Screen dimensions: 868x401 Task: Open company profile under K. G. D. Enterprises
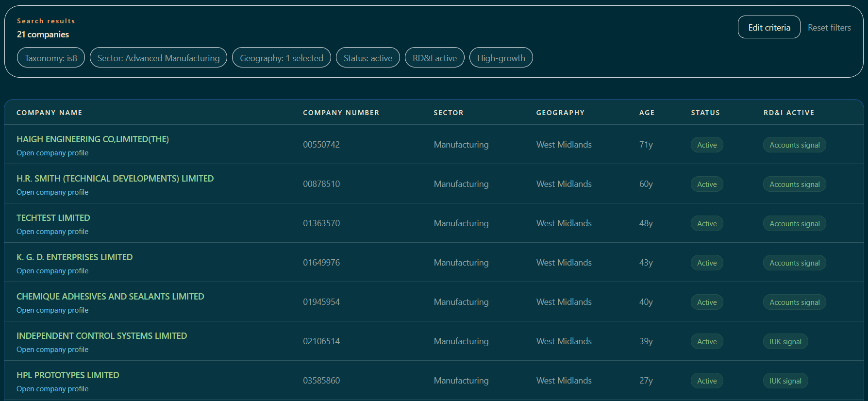coord(52,271)
